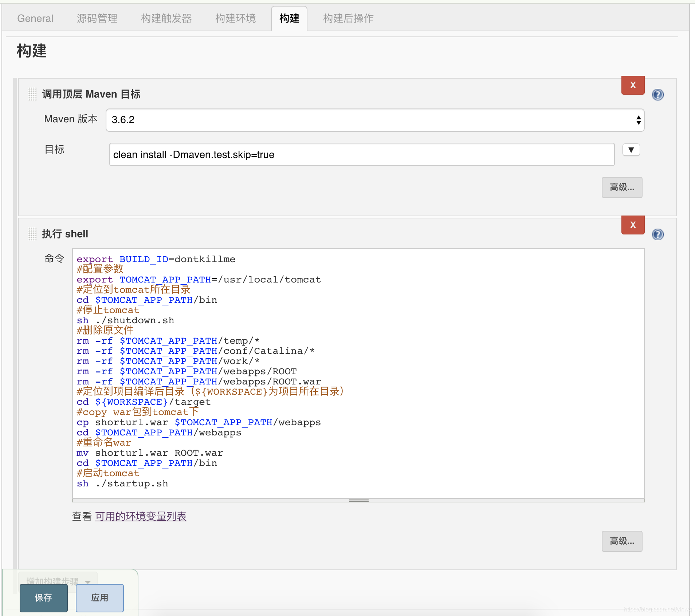This screenshot has height=616, width=695.
Task: Click the '#定位到tomcat所在目录' comment line
Action: (x=133, y=290)
